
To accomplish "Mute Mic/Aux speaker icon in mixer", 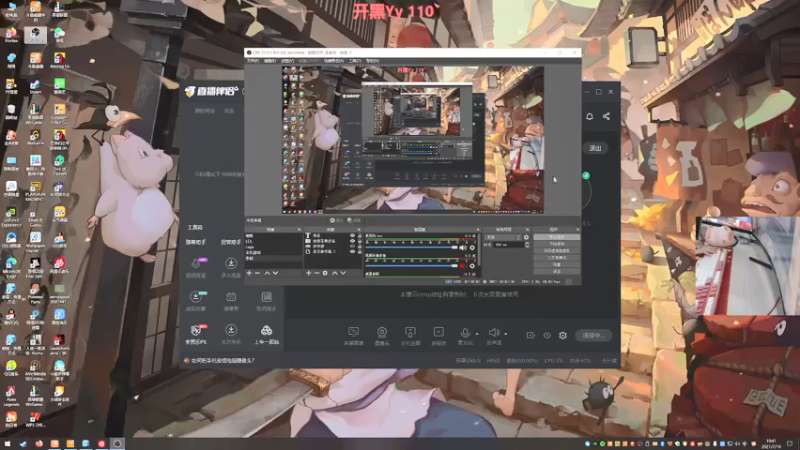I will 463,248.
